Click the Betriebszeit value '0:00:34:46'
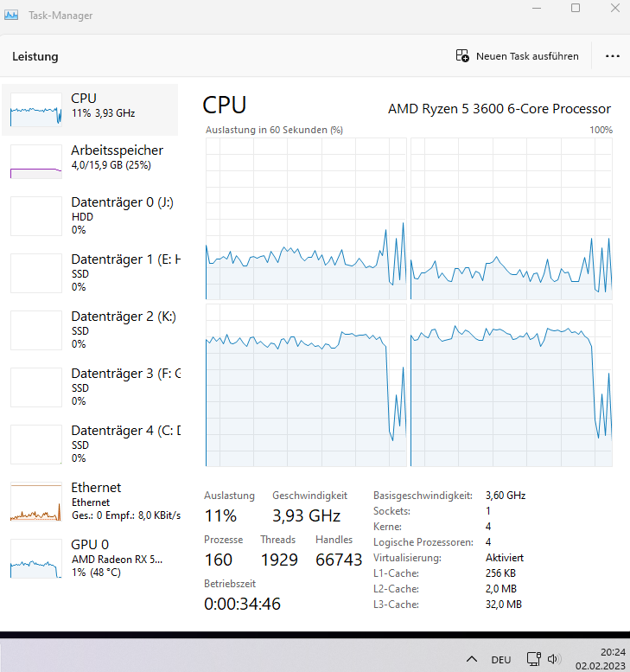The image size is (630, 672). click(x=242, y=604)
